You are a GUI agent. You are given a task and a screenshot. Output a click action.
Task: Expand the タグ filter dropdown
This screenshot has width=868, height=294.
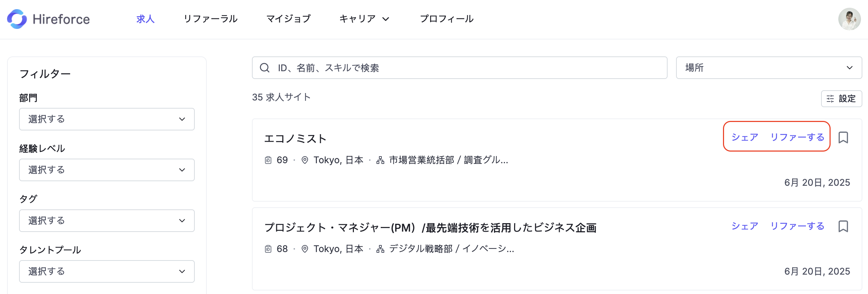click(x=107, y=221)
